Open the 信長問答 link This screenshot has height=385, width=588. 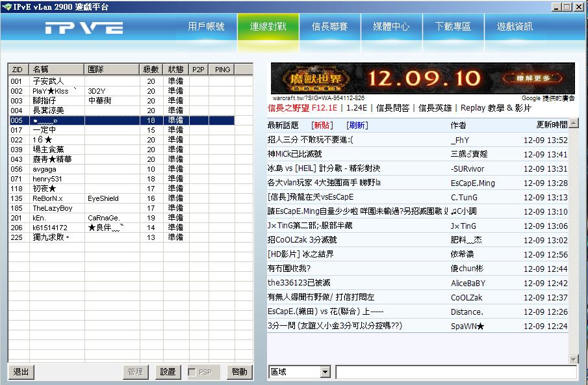click(392, 108)
